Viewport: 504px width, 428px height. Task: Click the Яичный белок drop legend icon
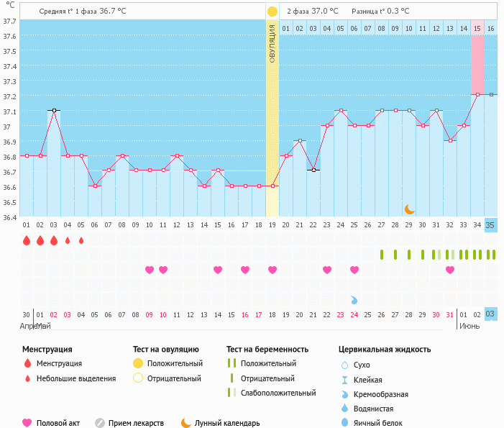tap(344, 423)
